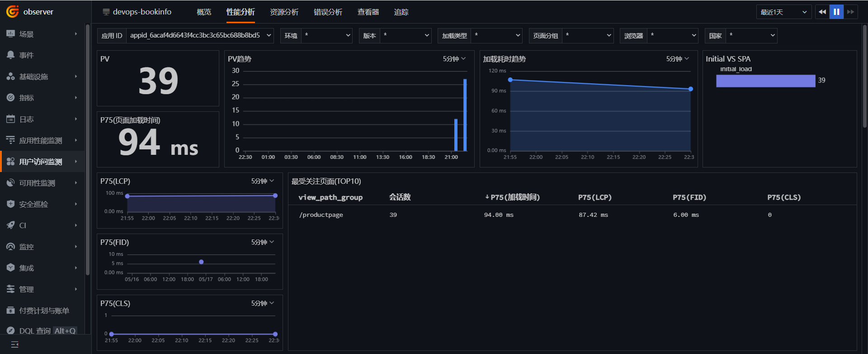Open the 资源分析 tab
The image size is (868, 354).
[284, 12]
